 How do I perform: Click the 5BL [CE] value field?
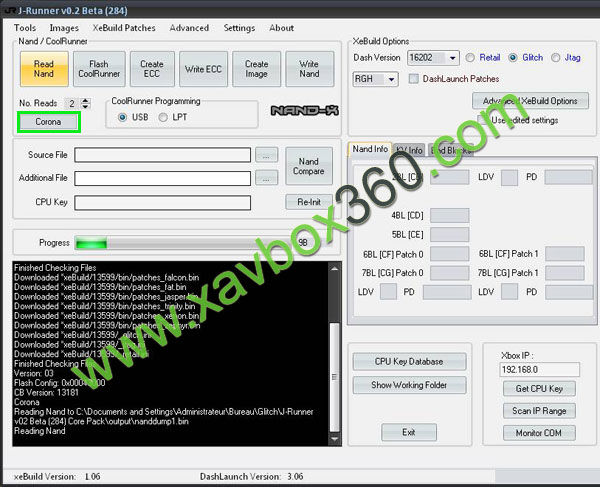(450, 235)
